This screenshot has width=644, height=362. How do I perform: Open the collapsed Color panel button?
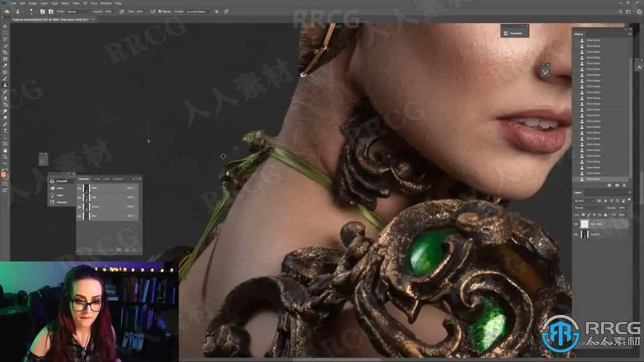pyautogui.click(x=61, y=188)
